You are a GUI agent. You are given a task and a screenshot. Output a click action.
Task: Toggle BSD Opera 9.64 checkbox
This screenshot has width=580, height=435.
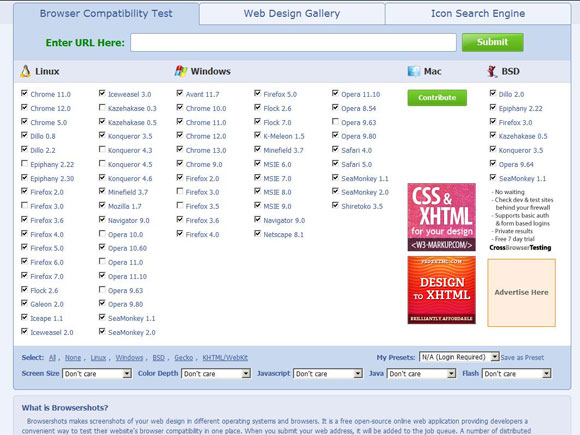[x=493, y=163]
